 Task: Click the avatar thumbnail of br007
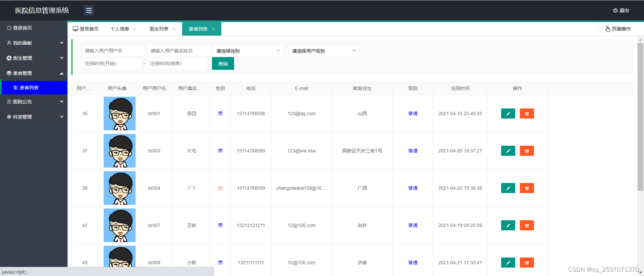click(x=119, y=225)
